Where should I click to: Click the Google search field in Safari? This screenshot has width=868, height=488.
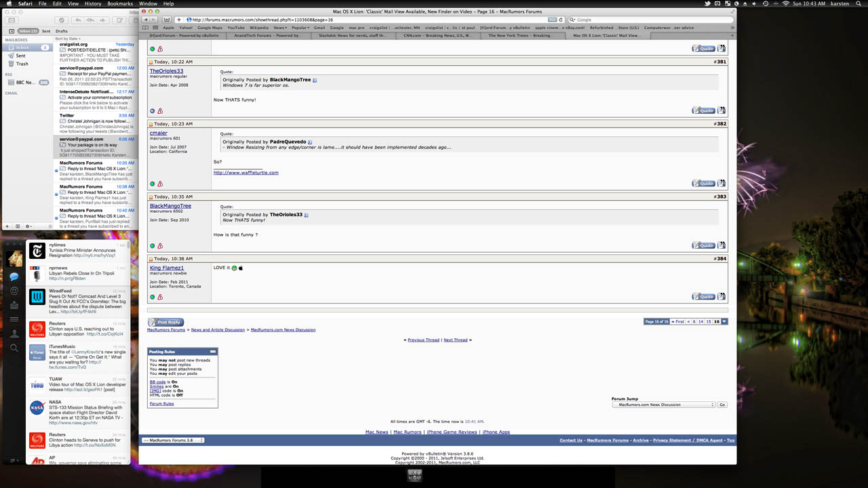[x=651, y=20]
